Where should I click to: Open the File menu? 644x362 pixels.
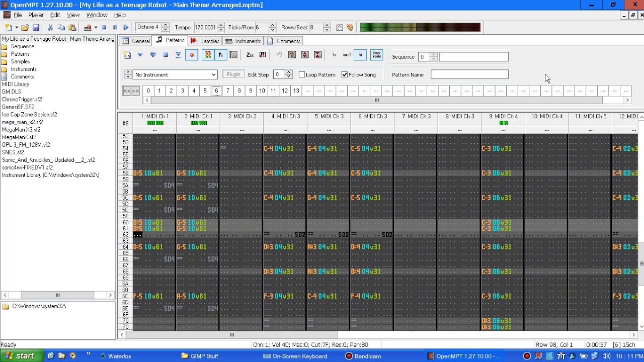click(18, 15)
